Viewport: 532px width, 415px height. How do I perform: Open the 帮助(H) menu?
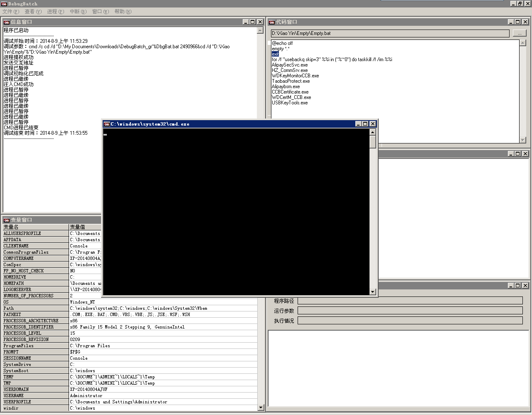pyautogui.click(x=123, y=12)
